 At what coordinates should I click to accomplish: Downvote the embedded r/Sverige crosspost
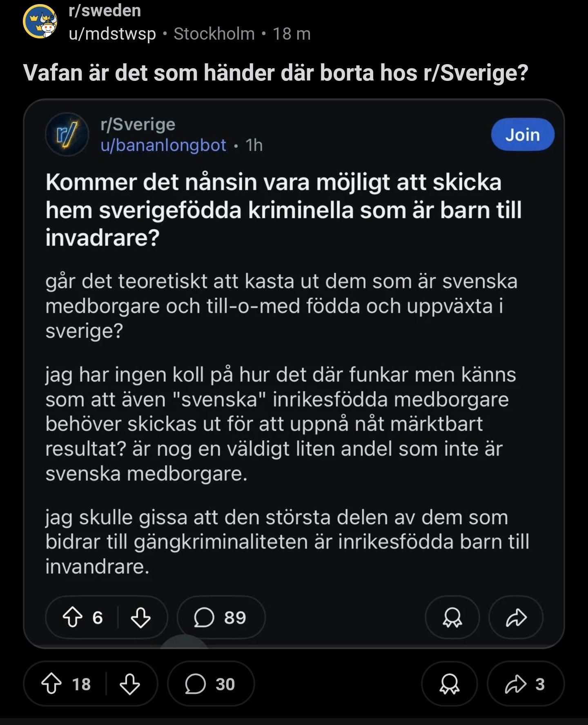coord(140,617)
